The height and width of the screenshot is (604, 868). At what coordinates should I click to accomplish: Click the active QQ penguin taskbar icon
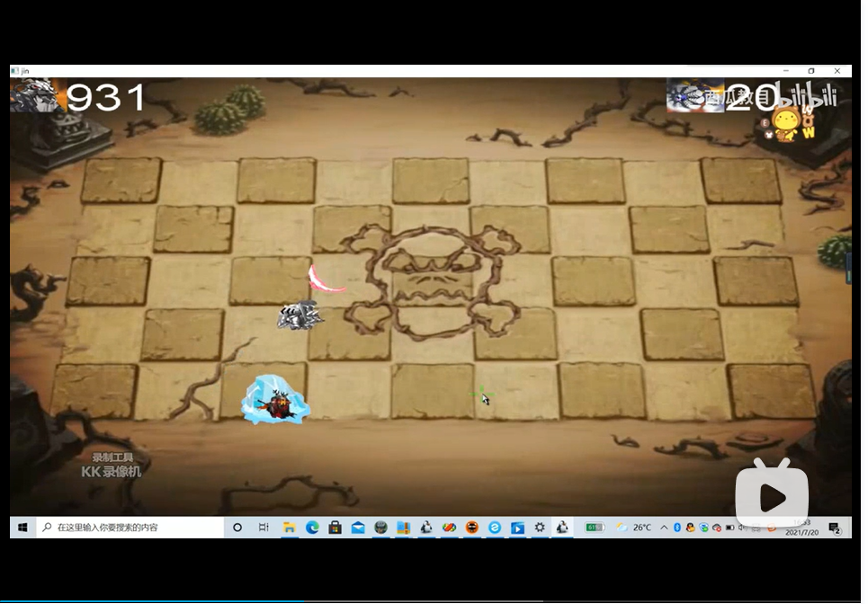pyautogui.click(x=562, y=528)
